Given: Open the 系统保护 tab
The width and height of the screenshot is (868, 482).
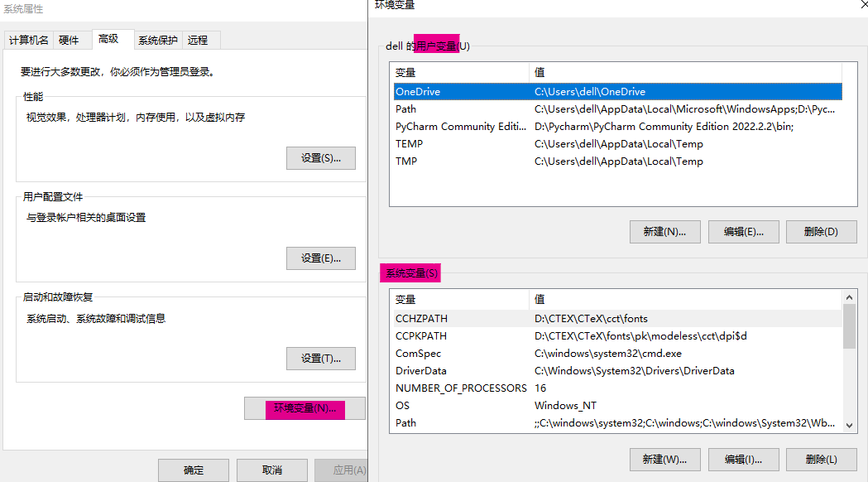Looking at the screenshot, I should point(158,41).
